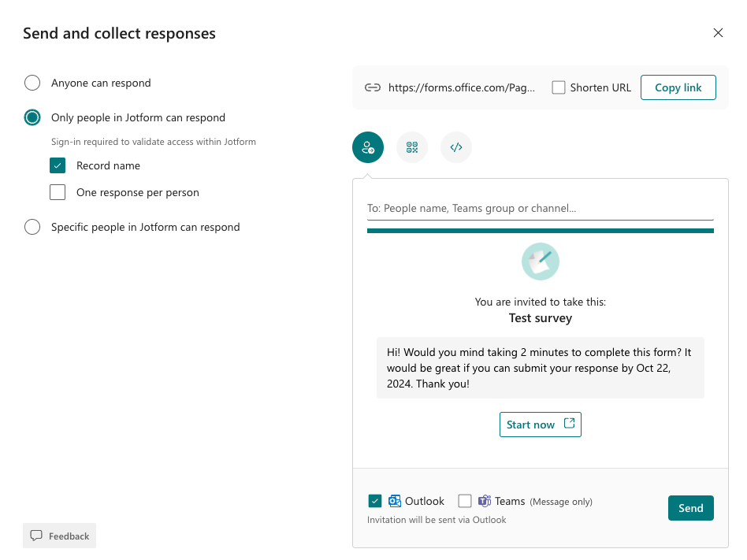
Task: Open the embed code sharing option
Action: pos(456,147)
